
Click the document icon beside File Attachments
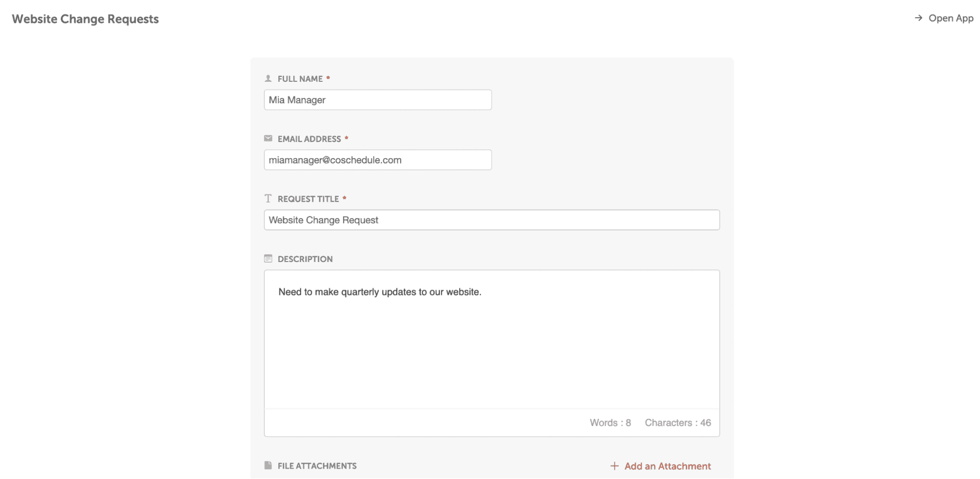coord(268,465)
